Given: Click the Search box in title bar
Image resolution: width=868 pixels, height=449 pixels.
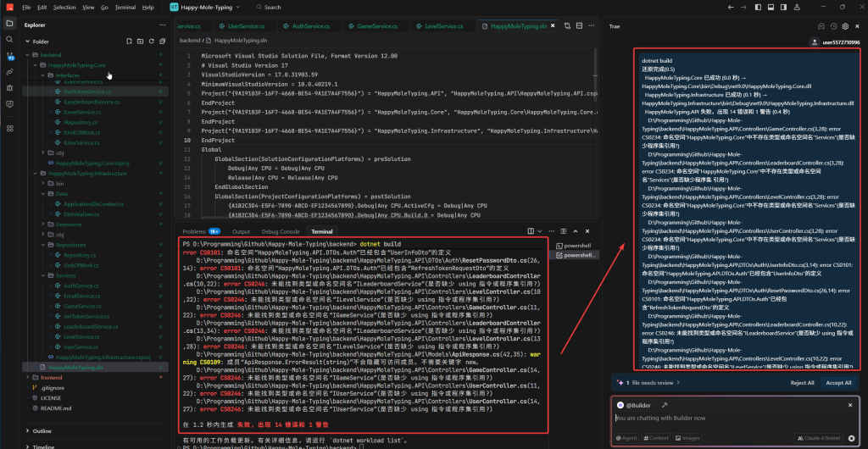Looking at the screenshot, I should point(269,7).
